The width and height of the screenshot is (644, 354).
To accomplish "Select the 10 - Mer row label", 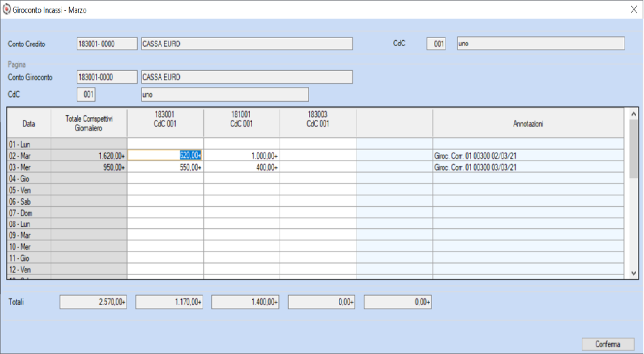I will coord(29,247).
